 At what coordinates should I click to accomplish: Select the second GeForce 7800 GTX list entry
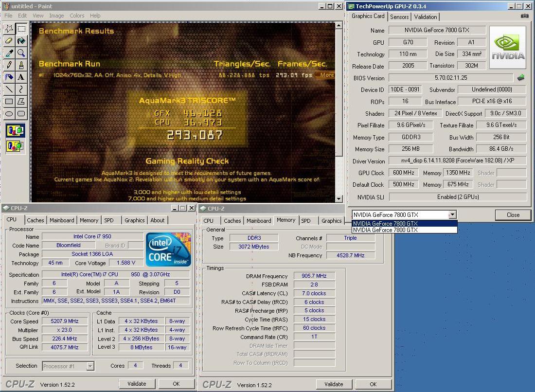(404, 230)
